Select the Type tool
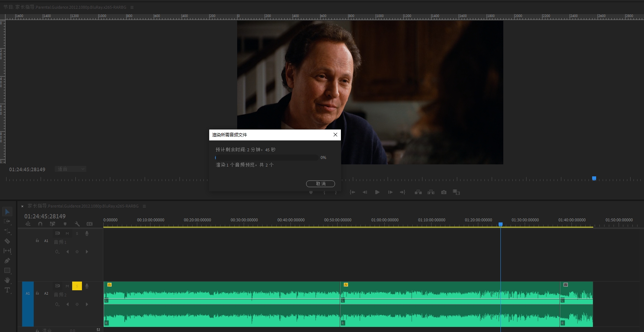Screen dimensions: 644x332 point(7,290)
